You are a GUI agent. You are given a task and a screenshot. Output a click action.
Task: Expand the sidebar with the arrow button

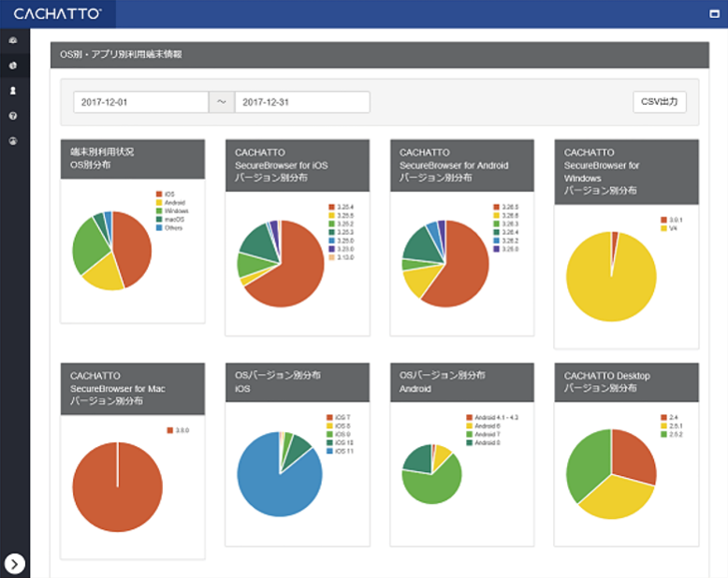(x=15, y=564)
